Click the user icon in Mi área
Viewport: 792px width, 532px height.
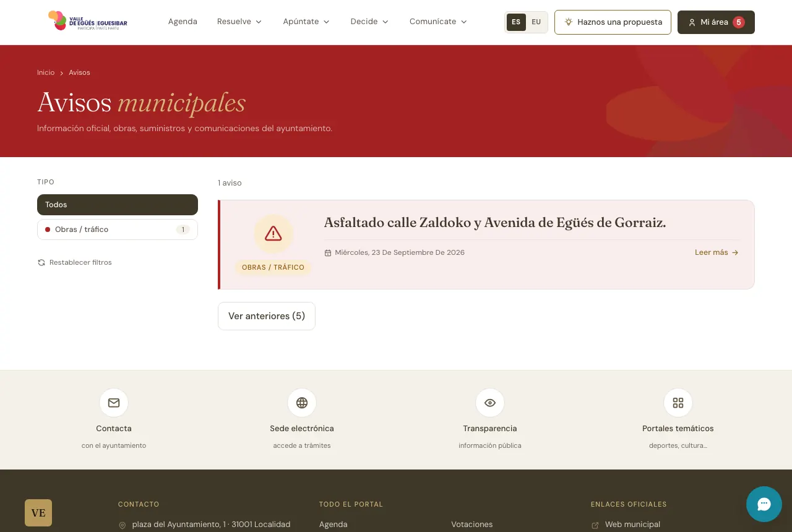tap(692, 22)
